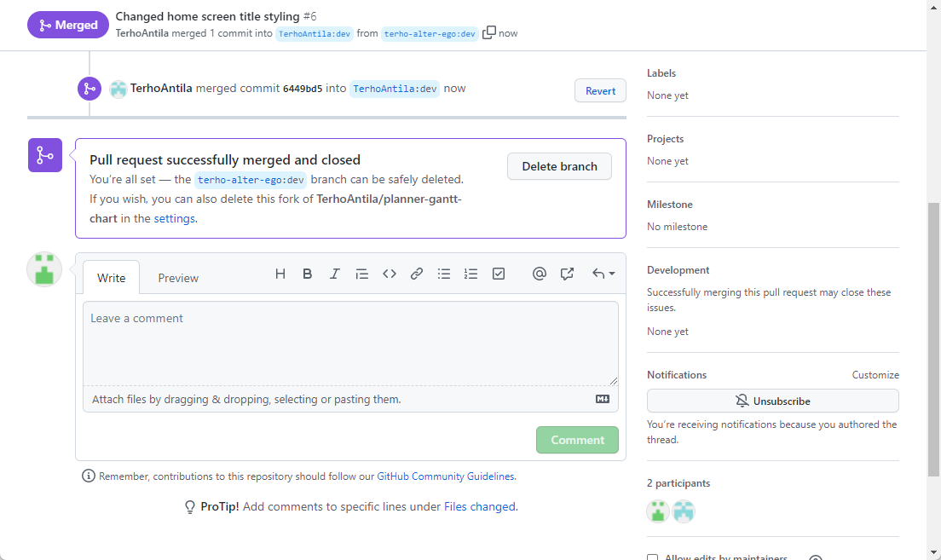
Task: Insert a task list checkbox icon
Action: click(x=499, y=274)
